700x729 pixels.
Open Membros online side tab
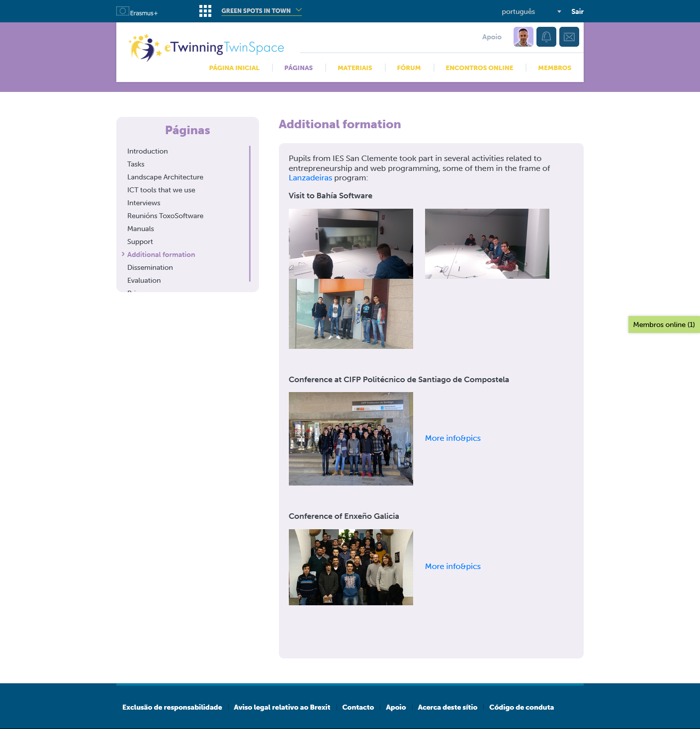point(664,324)
